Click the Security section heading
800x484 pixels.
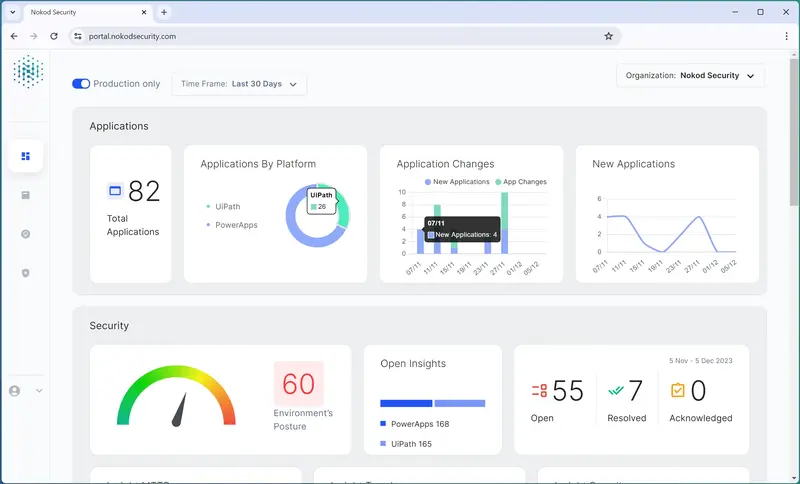tap(109, 325)
